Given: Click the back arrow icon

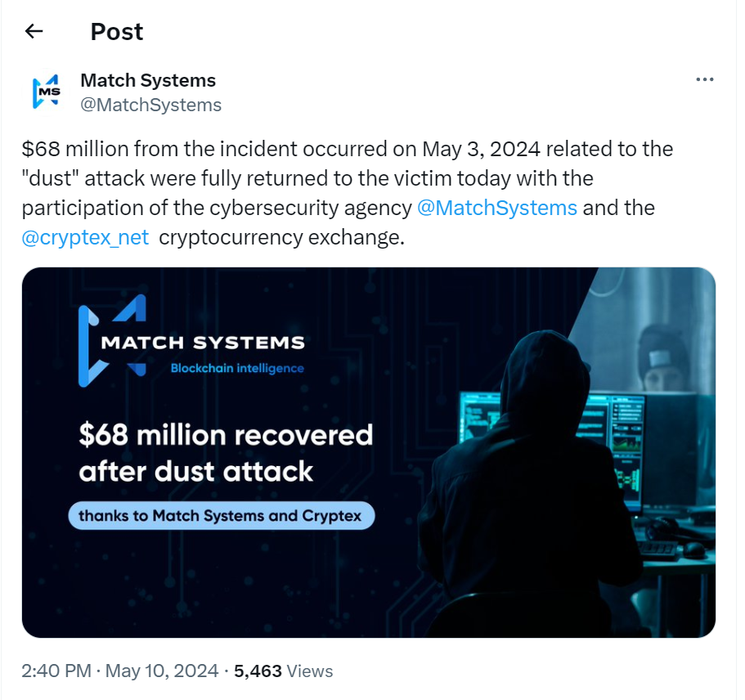Looking at the screenshot, I should pos(34,32).
